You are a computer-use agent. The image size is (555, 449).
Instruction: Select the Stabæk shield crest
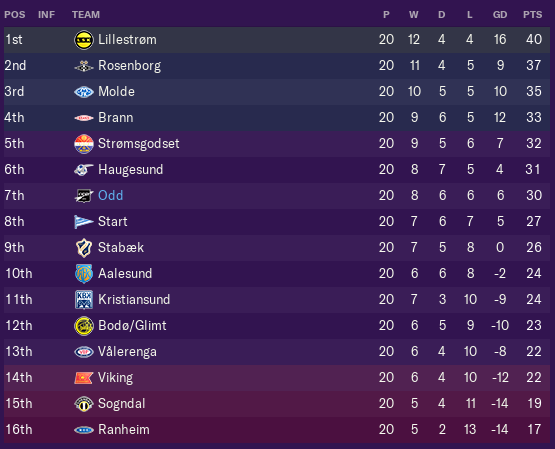click(x=84, y=248)
